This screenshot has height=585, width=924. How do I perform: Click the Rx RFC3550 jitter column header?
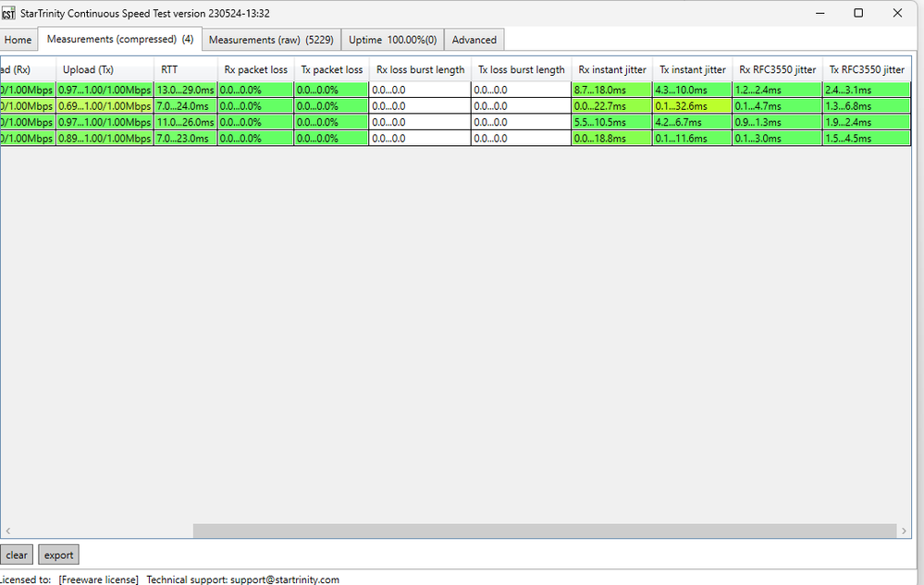click(x=777, y=69)
